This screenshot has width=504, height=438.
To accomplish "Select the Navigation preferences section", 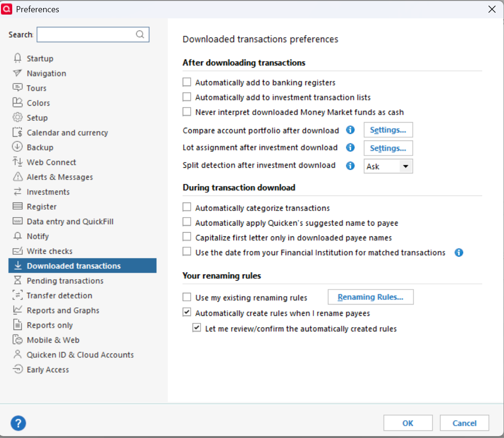I will [x=82, y=73].
